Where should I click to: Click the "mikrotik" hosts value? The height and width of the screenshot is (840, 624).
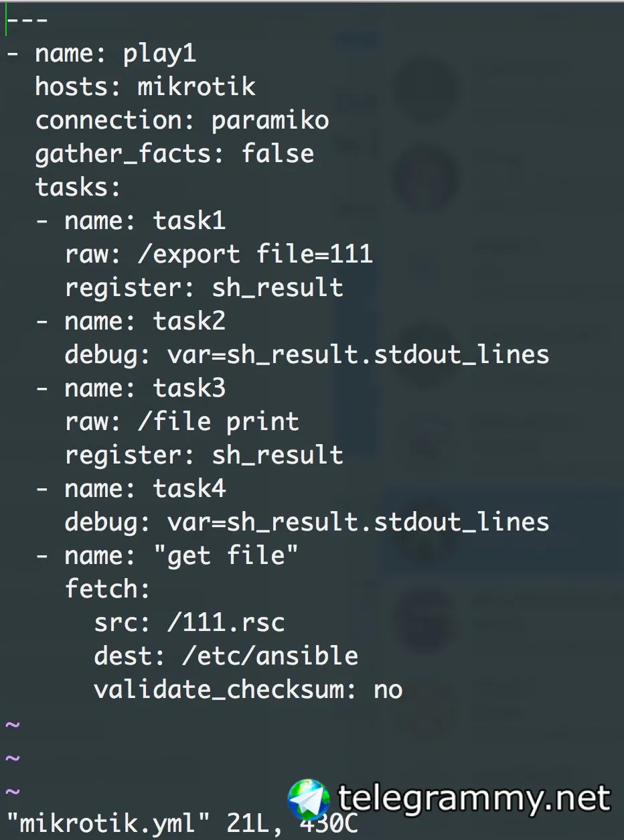196,86
